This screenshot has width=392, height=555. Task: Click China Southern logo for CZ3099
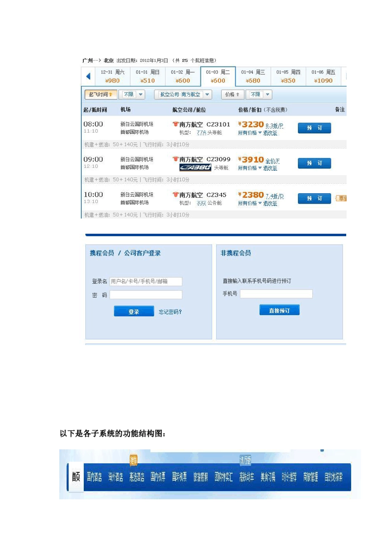pos(175,159)
